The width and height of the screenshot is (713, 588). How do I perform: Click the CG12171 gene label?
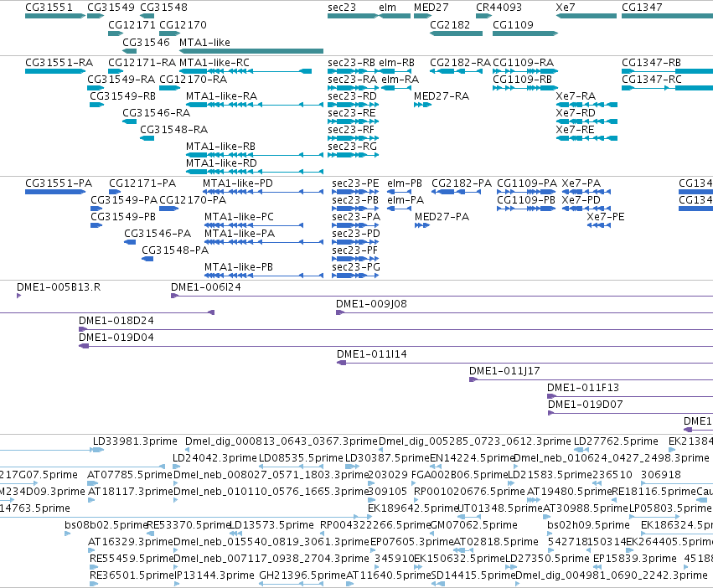pos(132,24)
